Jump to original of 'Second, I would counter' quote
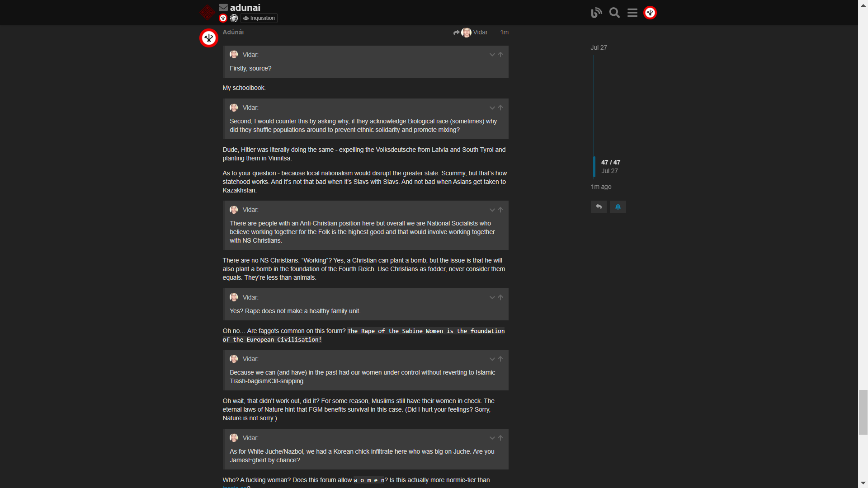This screenshot has height=488, width=868. click(500, 108)
